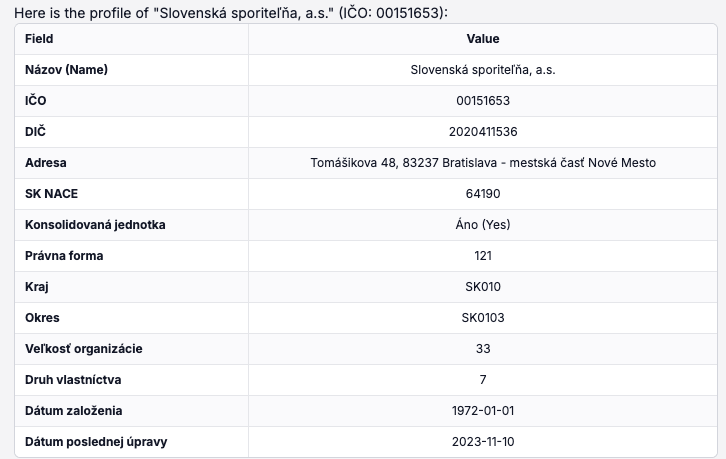Screen dimensions: 726x459
Task: Select the "Názov (Name)" field label
Action: coord(66,70)
